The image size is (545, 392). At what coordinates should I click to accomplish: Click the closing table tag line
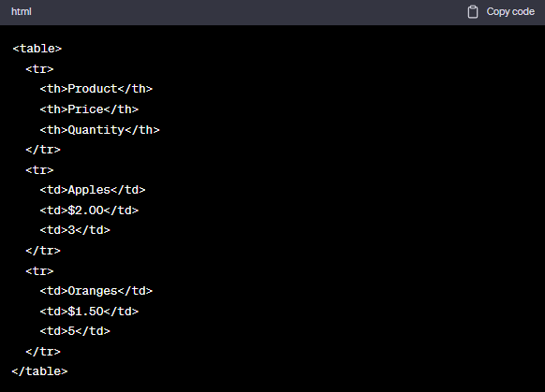click(x=40, y=371)
